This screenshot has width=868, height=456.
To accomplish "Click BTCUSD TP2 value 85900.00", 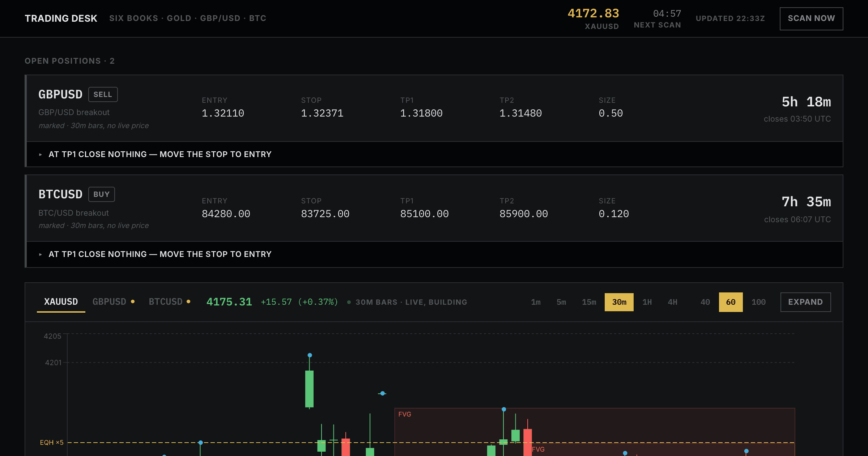I will (523, 214).
